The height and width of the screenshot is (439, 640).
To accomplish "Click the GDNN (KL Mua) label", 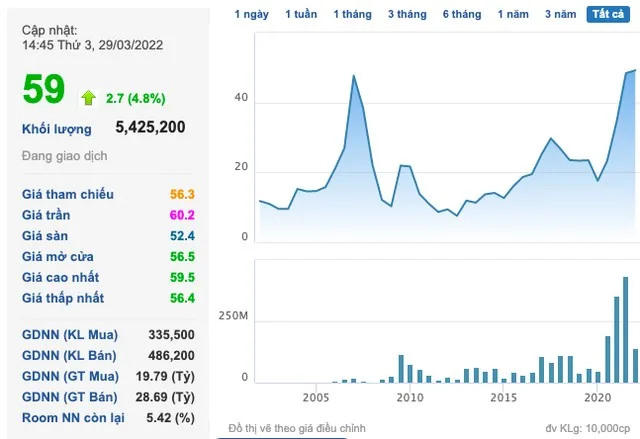I will (x=69, y=334).
